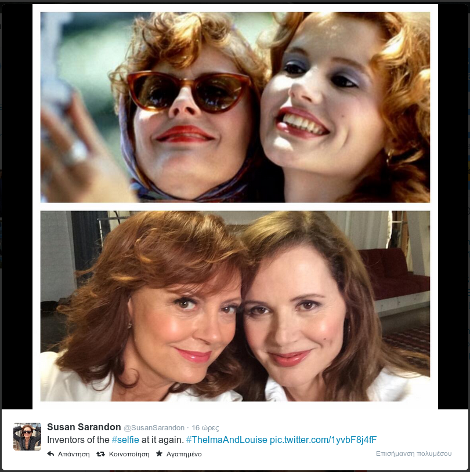Click the dark overlay right of photo
This screenshot has height=472, width=470.
tap(453, 207)
